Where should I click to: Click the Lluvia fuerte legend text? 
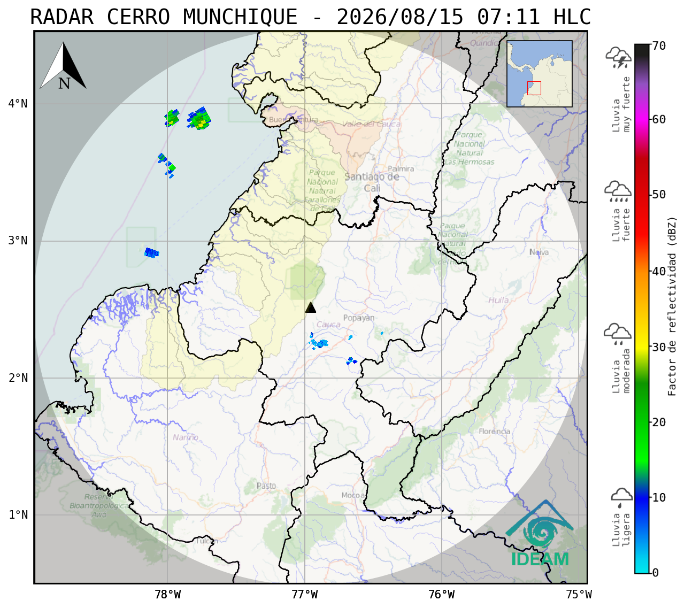pyautogui.click(x=622, y=225)
